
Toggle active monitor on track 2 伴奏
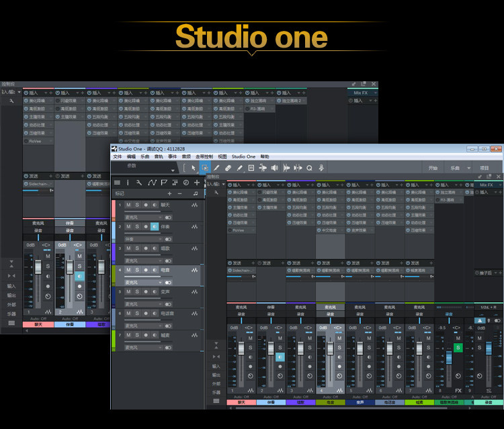tap(155, 227)
